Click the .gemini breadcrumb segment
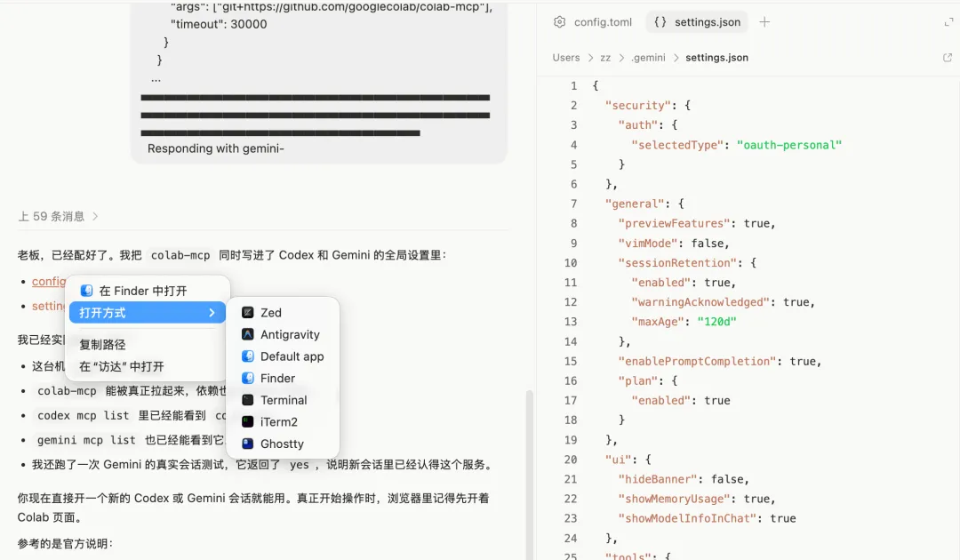 pos(648,58)
